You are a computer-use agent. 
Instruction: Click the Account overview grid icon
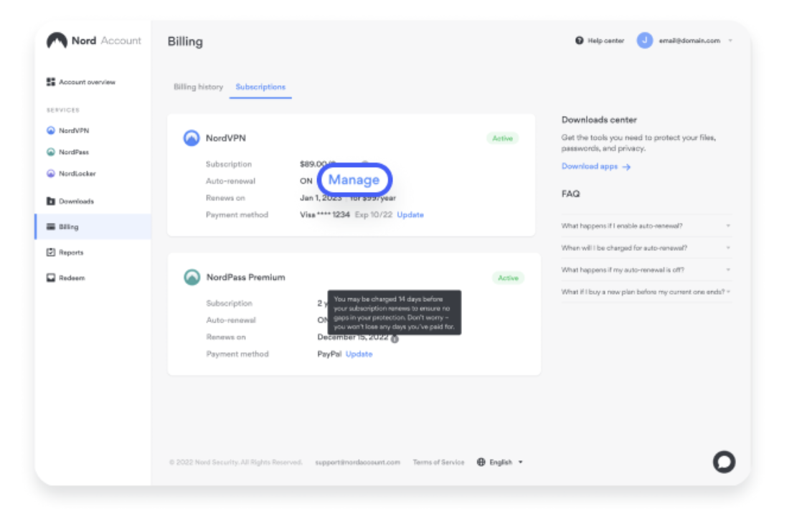(x=51, y=82)
